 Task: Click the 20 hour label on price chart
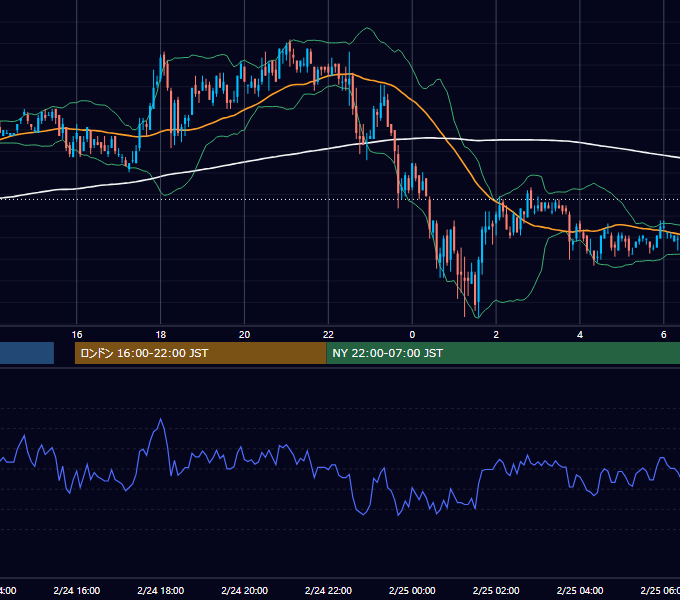tap(245, 334)
